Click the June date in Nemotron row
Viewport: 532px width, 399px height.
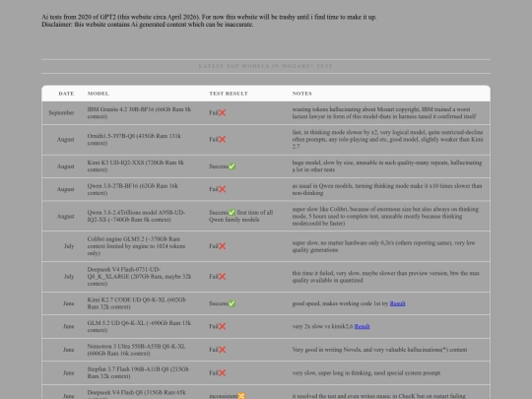pos(69,350)
